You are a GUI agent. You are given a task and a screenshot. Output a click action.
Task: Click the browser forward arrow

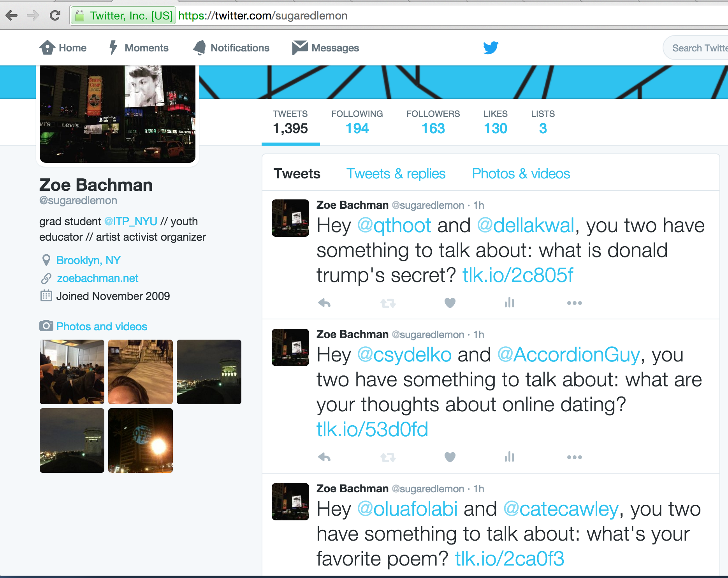click(33, 16)
